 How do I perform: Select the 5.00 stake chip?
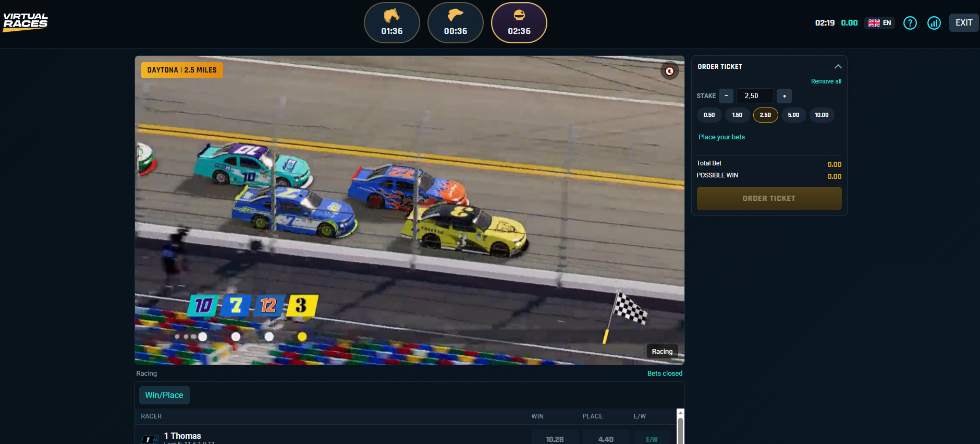coord(794,115)
